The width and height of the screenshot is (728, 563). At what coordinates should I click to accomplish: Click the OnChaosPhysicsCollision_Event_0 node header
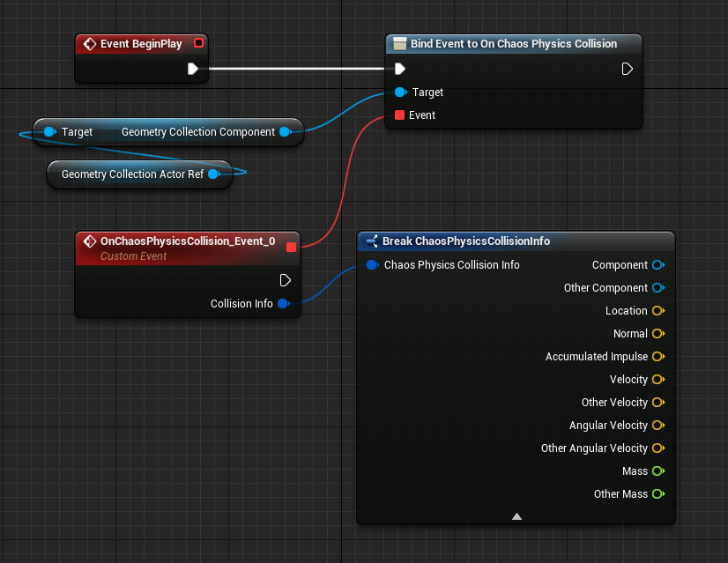click(187, 241)
